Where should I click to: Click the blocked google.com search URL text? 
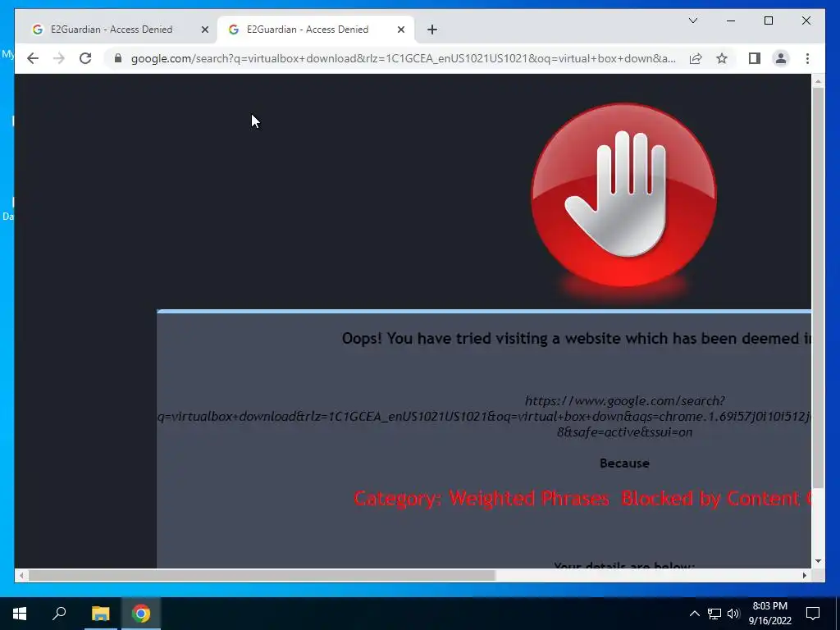[484, 416]
